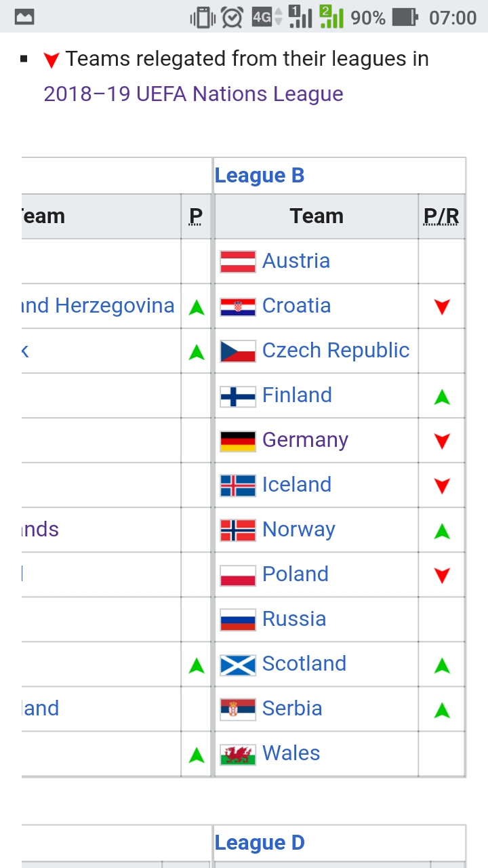Tap green promotion arrow beside Norway

pos(442,530)
